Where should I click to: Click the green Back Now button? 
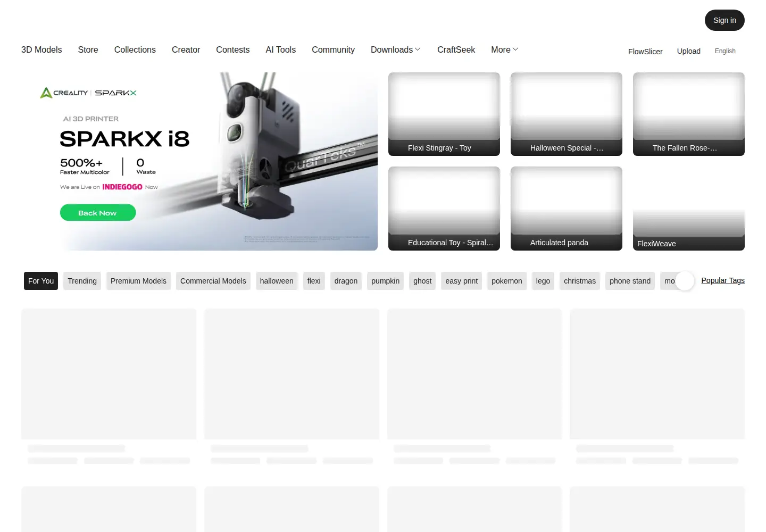[x=98, y=213]
